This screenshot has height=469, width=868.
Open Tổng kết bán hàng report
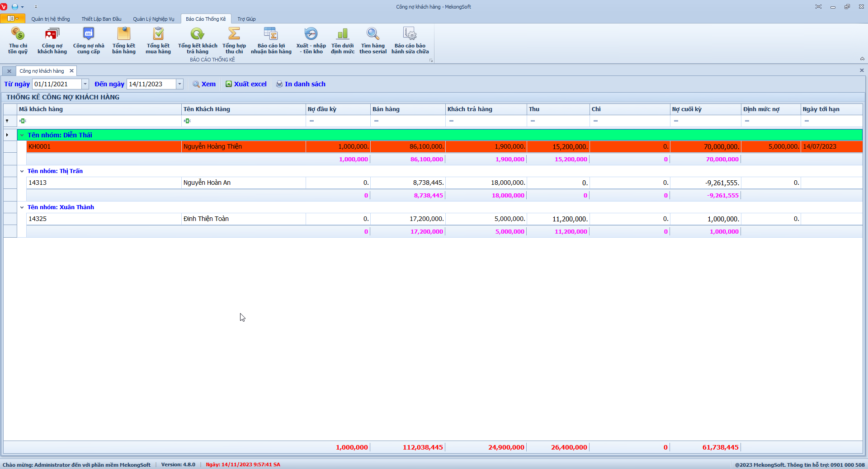(x=123, y=40)
